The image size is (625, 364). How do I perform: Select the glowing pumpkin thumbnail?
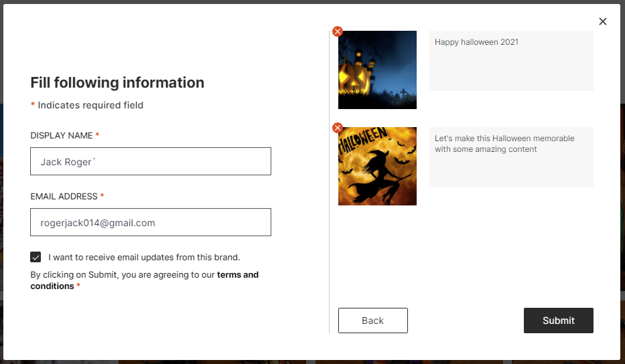[x=377, y=70]
